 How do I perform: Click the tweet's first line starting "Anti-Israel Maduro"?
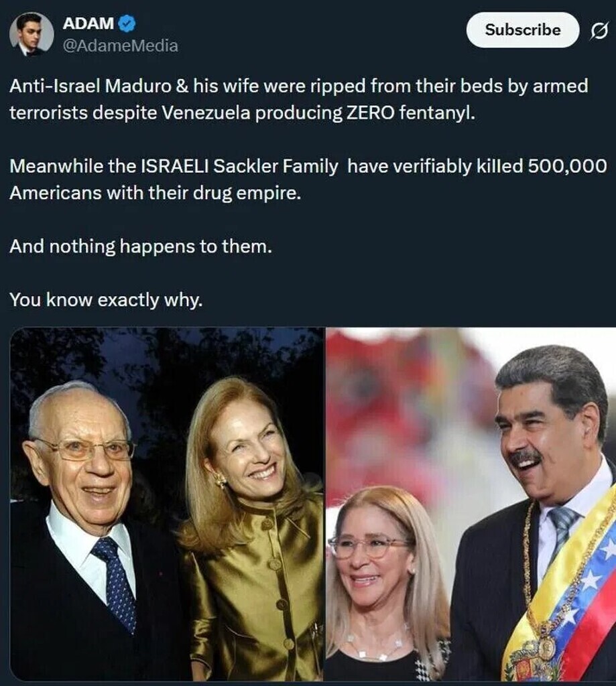tap(298, 86)
